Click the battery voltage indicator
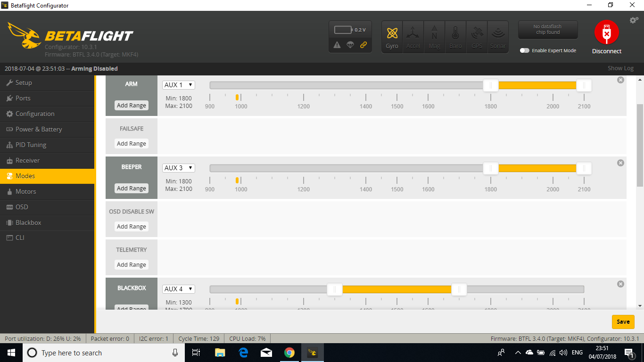The width and height of the screenshot is (644, 362). click(350, 30)
